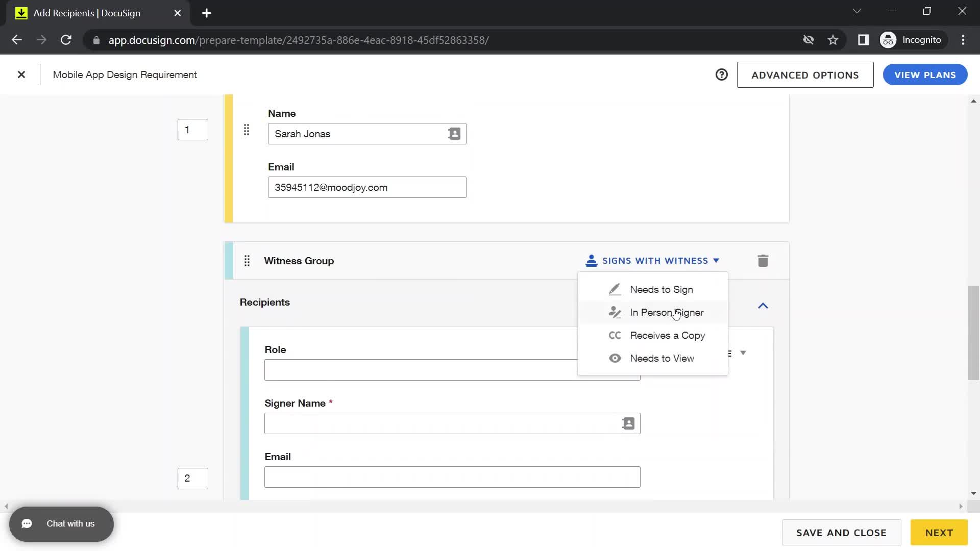The width and height of the screenshot is (980, 551).
Task: Open the Advanced Options dropdown
Action: (x=805, y=74)
